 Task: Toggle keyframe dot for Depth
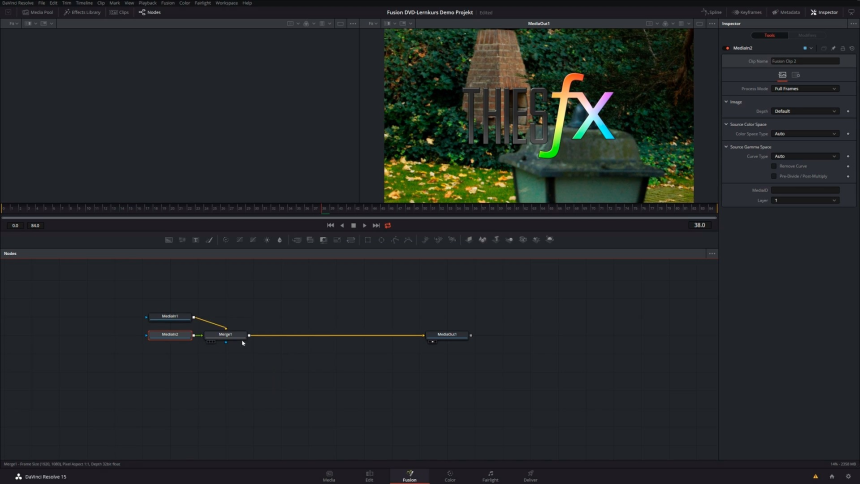pos(848,111)
